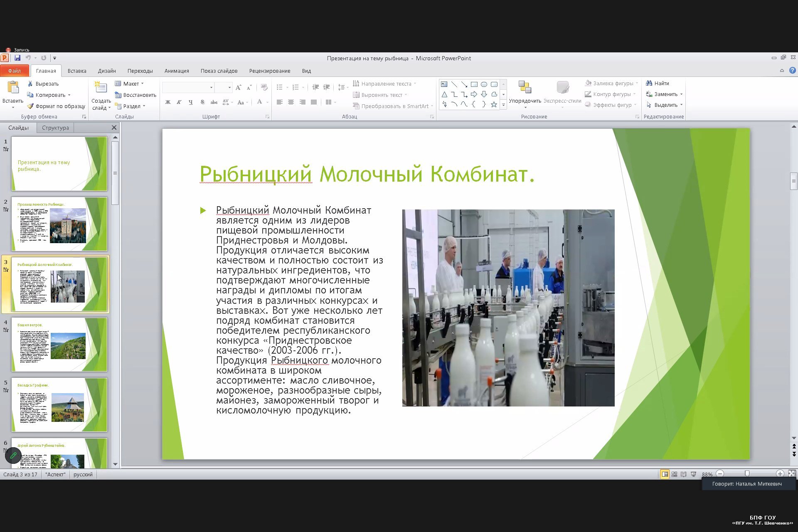Switch to Структура outline pane tab
The width and height of the screenshot is (798, 532).
coord(55,128)
